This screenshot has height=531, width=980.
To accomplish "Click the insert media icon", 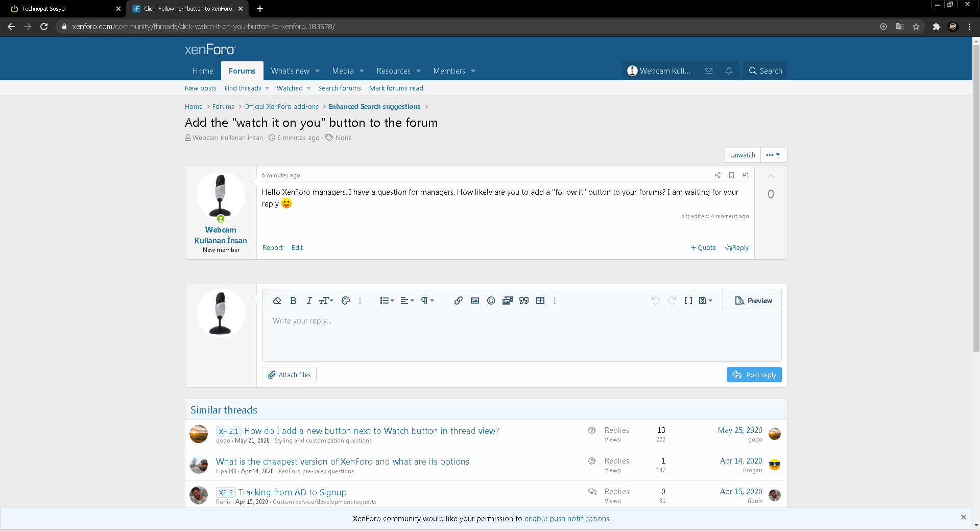I will (508, 301).
